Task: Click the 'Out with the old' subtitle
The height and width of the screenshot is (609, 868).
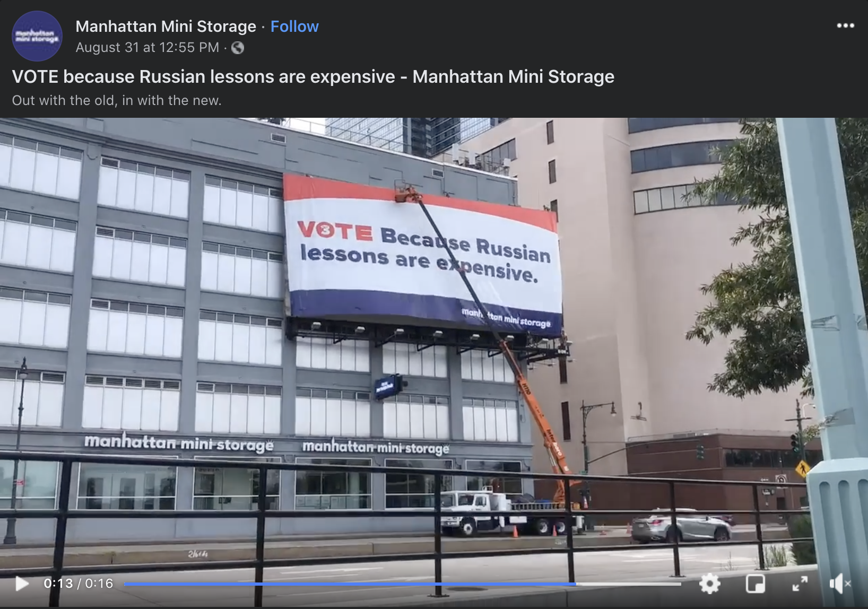Action: [117, 100]
